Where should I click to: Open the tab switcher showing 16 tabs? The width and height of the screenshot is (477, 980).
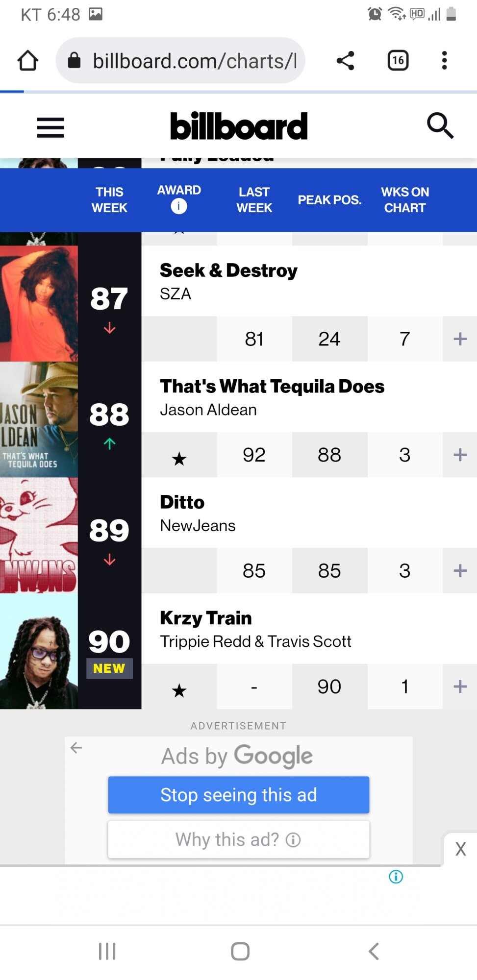tap(398, 61)
